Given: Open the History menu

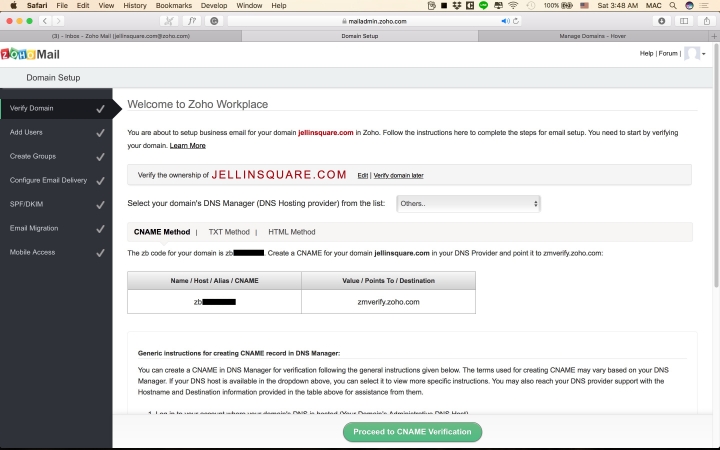Looking at the screenshot, I should (135, 6).
